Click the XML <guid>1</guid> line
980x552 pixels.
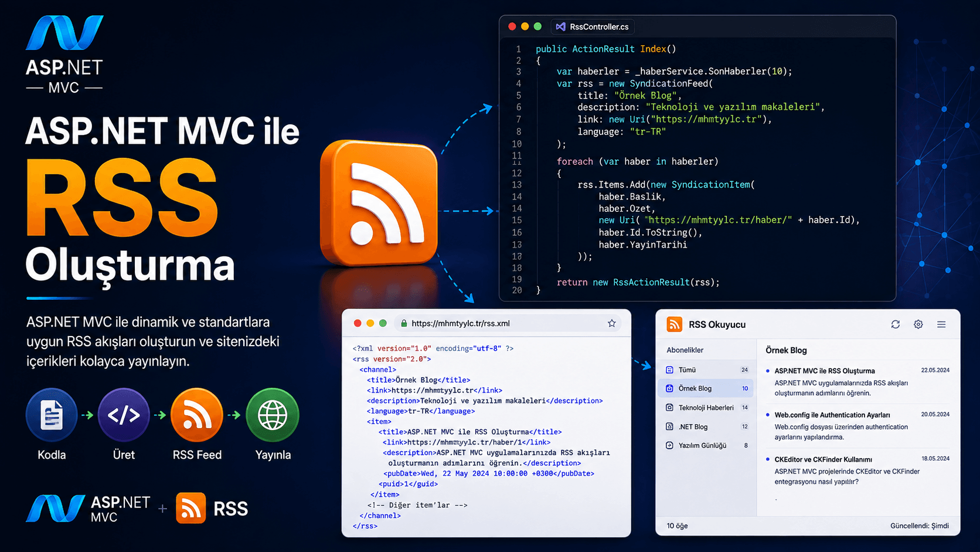(407, 484)
